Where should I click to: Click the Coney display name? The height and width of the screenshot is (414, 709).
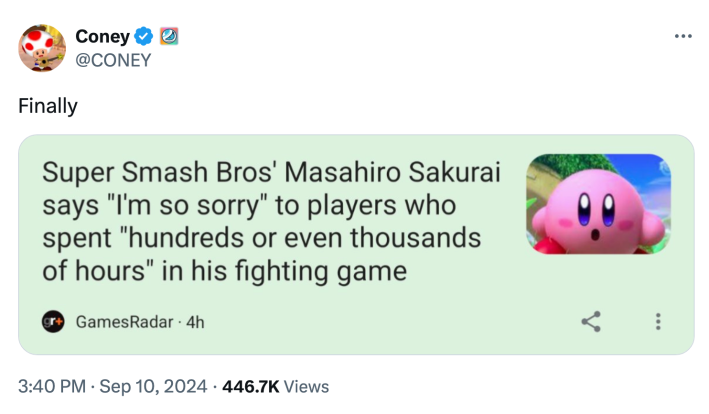pyautogui.click(x=103, y=37)
